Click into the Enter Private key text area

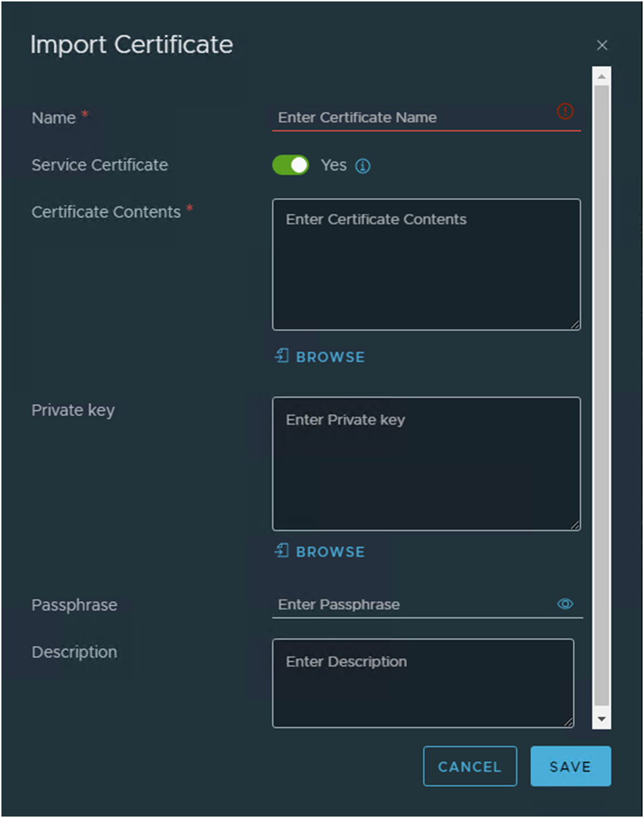tap(426, 463)
